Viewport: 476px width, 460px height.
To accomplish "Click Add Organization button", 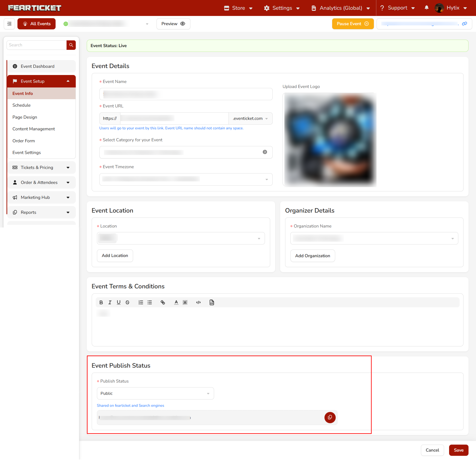I will tap(313, 256).
